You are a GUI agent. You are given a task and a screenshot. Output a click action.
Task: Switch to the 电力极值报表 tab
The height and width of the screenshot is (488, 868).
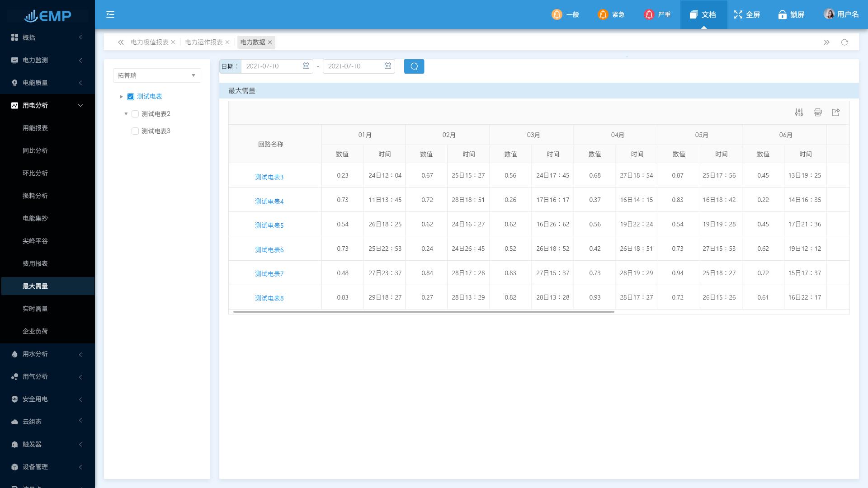149,42
